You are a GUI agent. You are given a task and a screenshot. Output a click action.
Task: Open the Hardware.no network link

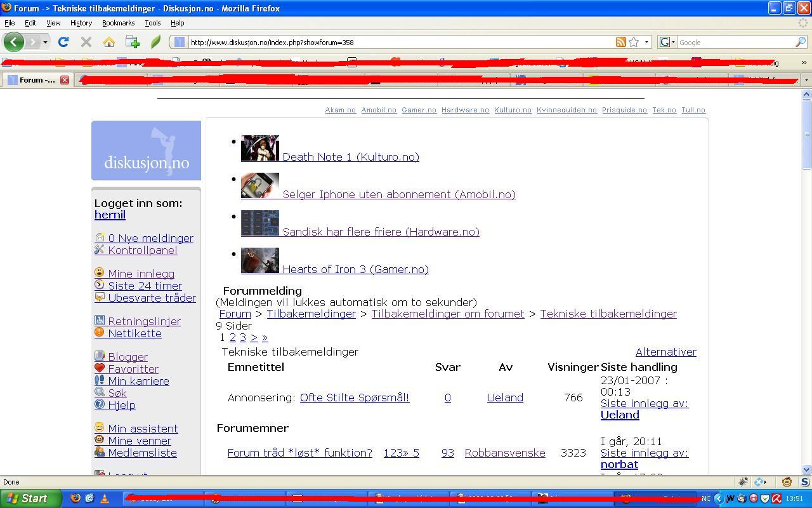click(x=465, y=110)
